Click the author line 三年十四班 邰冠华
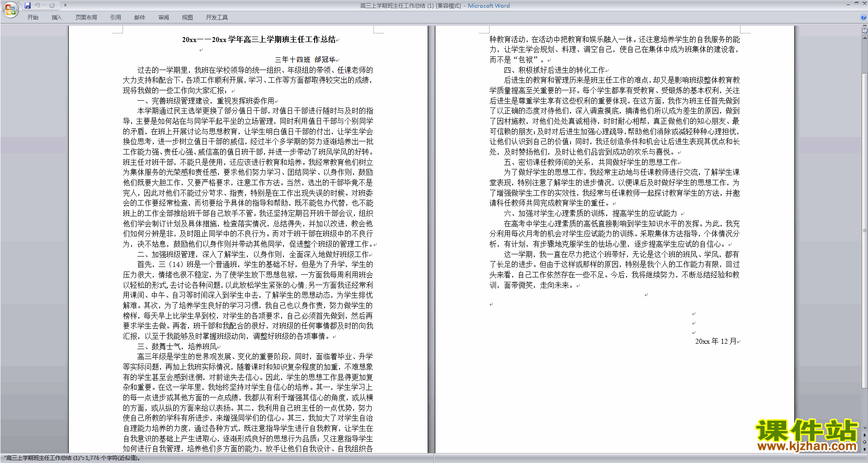Image resolution: width=868 pixels, height=463 pixels. pos(306,60)
